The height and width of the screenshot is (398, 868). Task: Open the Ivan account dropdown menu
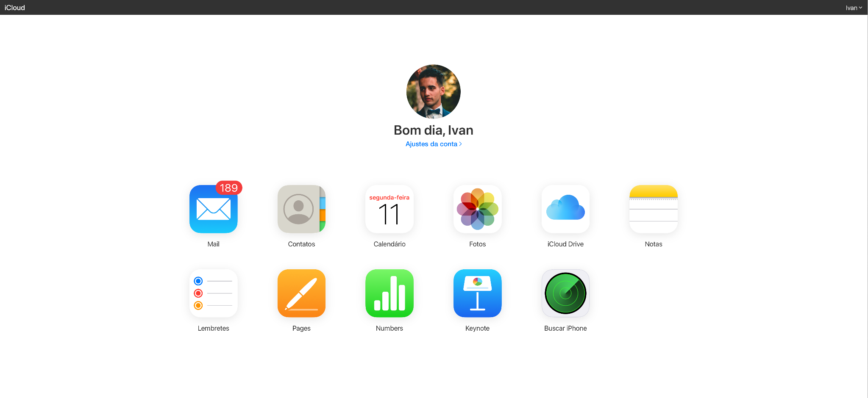coord(854,8)
